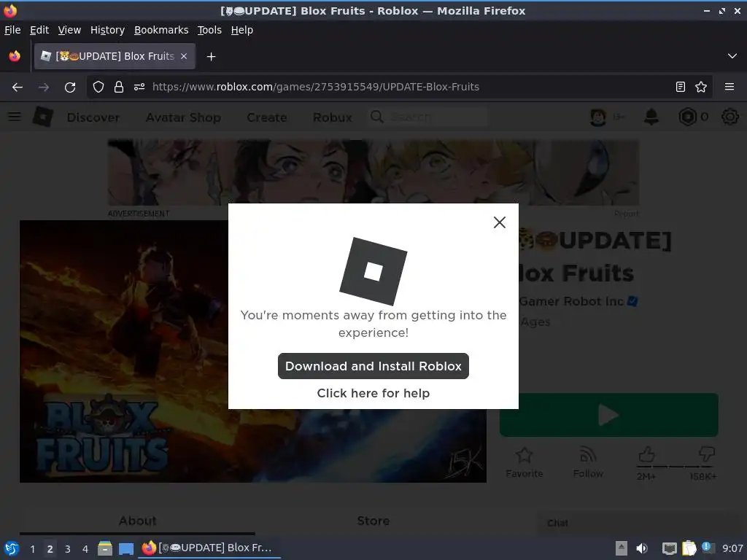This screenshot has width=747, height=560.
Task: Go to Discover page
Action: (x=93, y=117)
